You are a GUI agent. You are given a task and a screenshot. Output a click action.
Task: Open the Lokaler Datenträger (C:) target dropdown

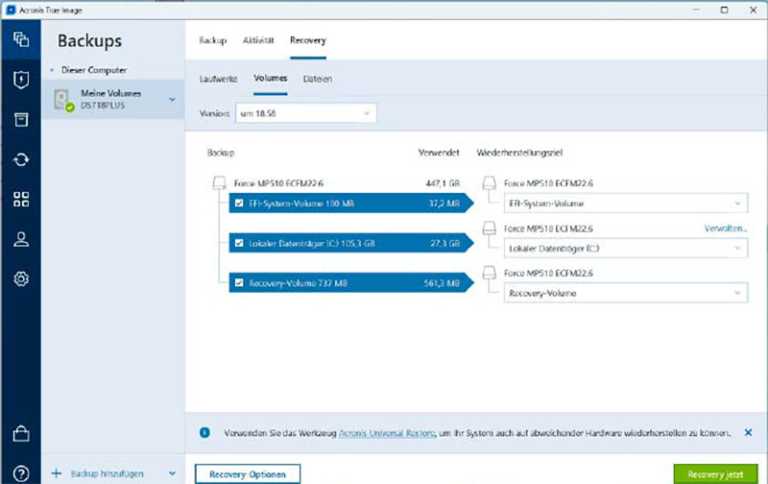(625, 248)
